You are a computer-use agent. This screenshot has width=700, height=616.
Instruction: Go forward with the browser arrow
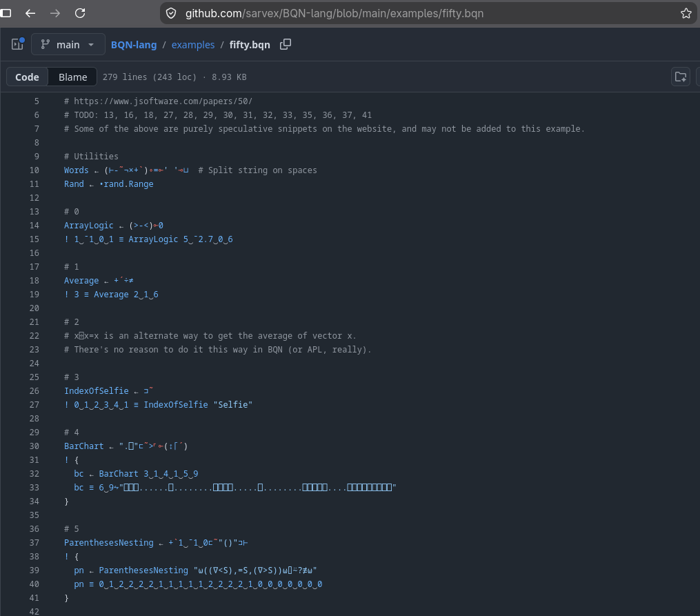[55, 13]
